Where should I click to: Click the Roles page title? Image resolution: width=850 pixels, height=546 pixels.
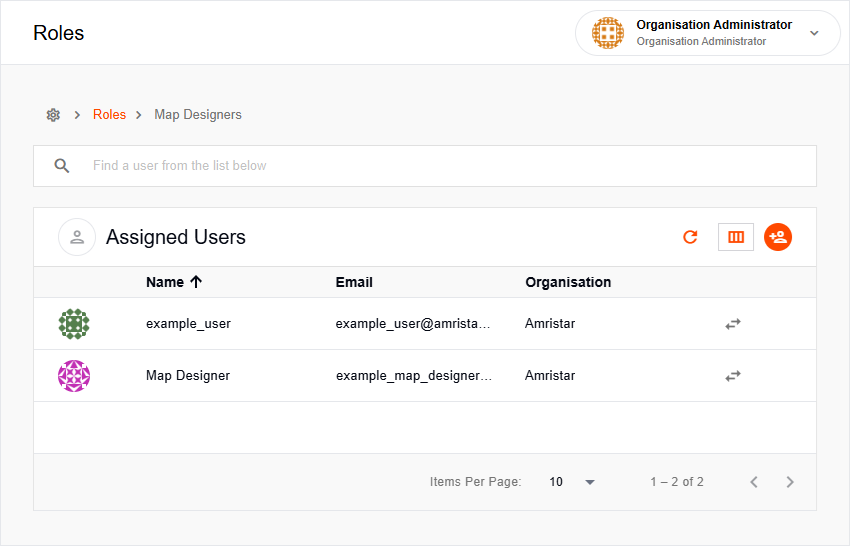59,33
